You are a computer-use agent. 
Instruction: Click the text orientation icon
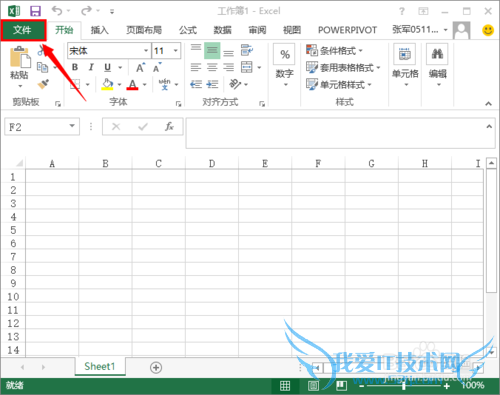click(x=235, y=84)
